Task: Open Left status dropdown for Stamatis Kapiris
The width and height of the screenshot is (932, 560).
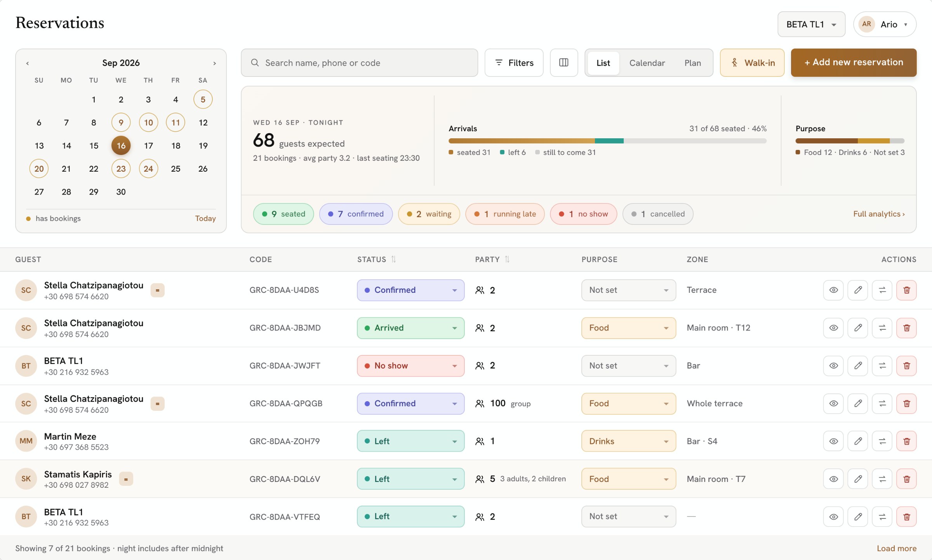Action: click(410, 479)
